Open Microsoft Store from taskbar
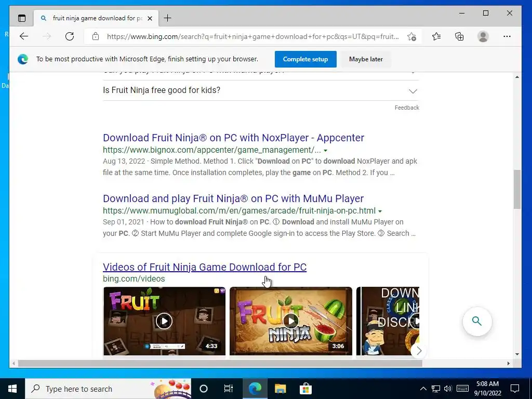The height and width of the screenshot is (399, 532). click(305, 389)
